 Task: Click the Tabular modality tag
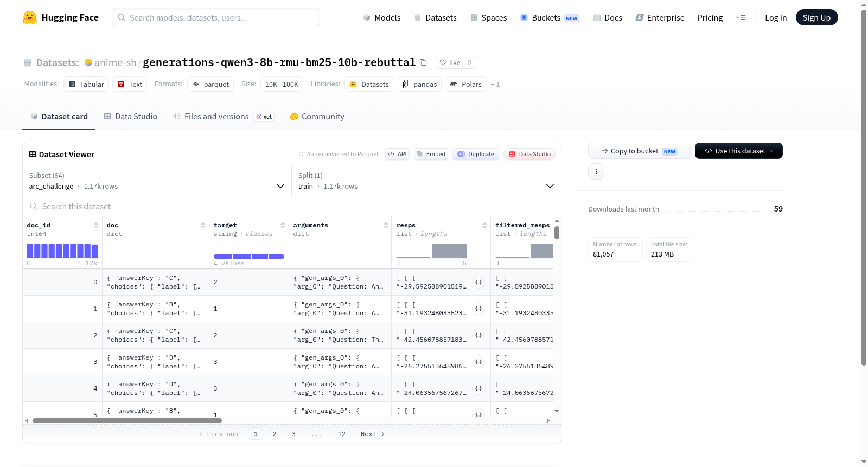coord(86,84)
